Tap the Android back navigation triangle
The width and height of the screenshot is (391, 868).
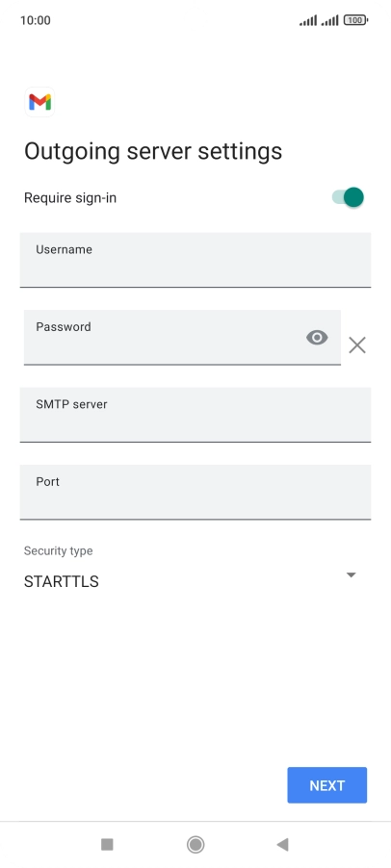282,844
